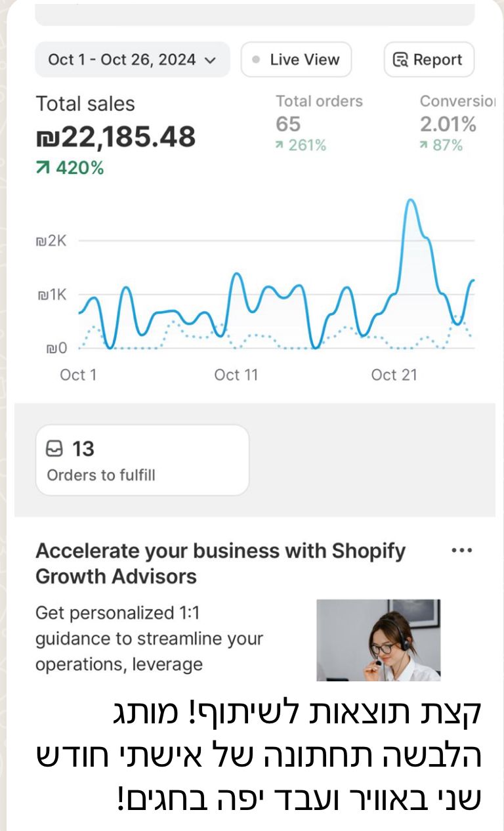The width and height of the screenshot is (504, 831).
Task: Click the Oct 11 label on the chart axis
Action: 236,375
